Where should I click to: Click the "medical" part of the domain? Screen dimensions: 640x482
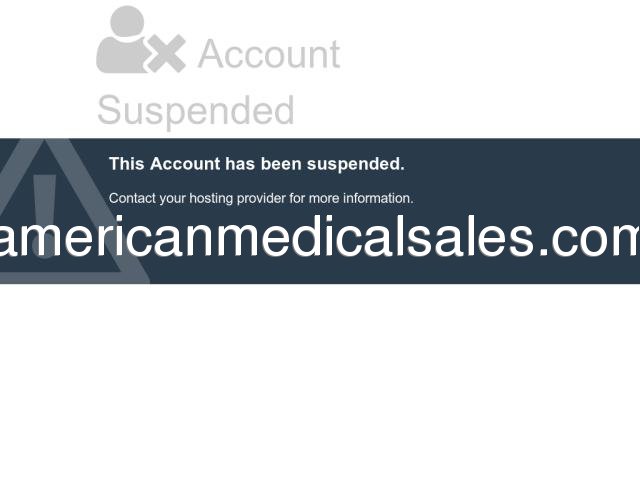(311, 238)
